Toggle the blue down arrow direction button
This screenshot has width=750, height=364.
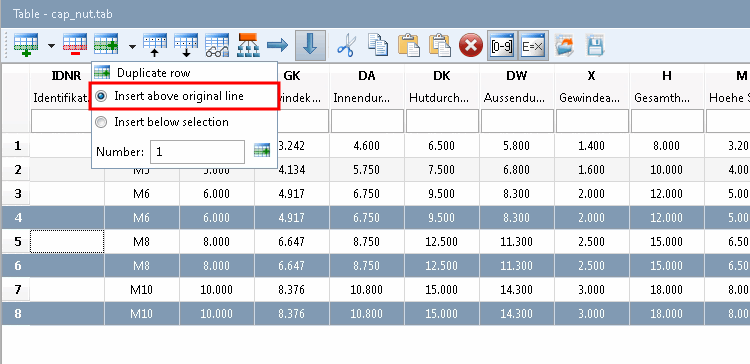[x=310, y=45]
